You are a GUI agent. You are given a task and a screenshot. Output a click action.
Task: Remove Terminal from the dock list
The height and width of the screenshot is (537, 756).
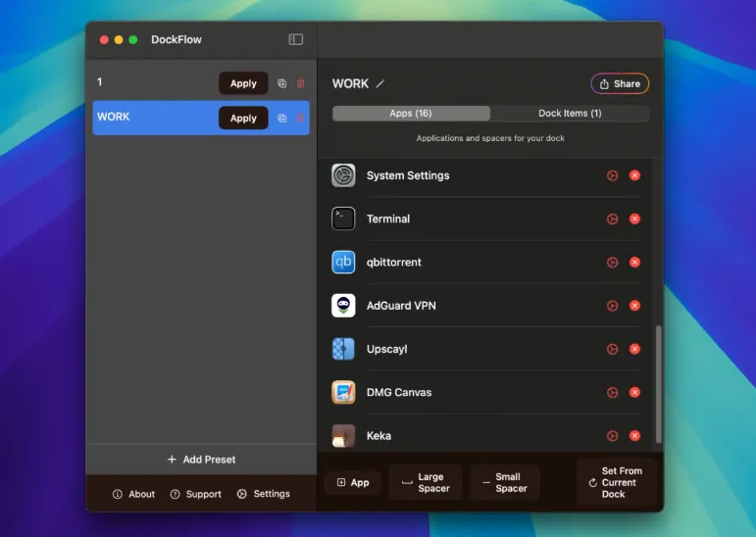(x=635, y=219)
